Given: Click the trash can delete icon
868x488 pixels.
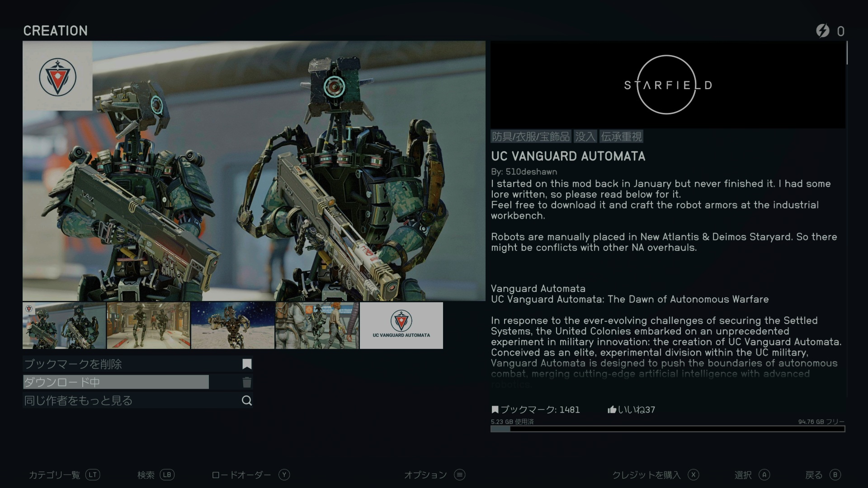Looking at the screenshot, I should click(247, 382).
